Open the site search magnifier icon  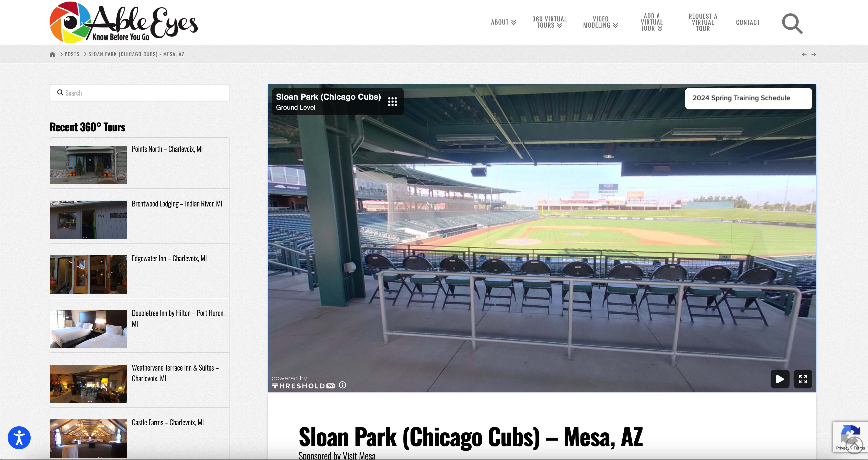coord(792,23)
